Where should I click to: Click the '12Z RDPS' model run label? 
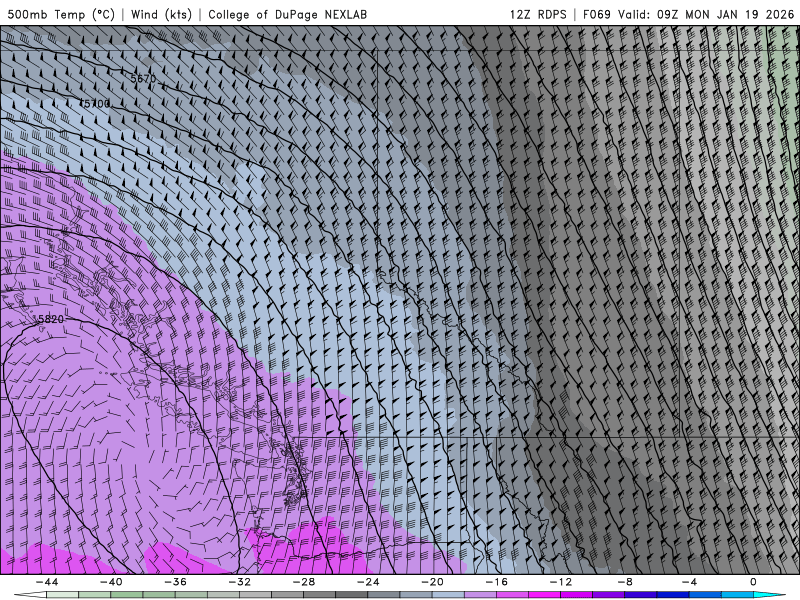tap(538, 14)
